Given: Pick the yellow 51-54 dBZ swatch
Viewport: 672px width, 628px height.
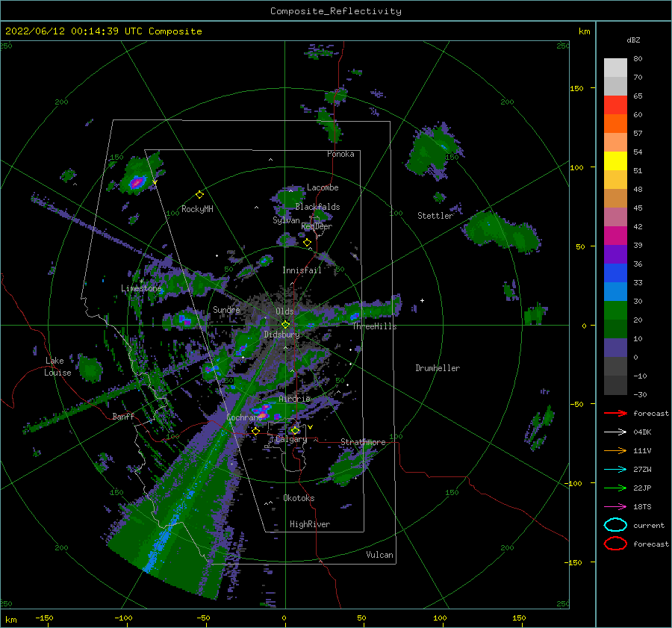Looking at the screenshot, I should [615, 161].
